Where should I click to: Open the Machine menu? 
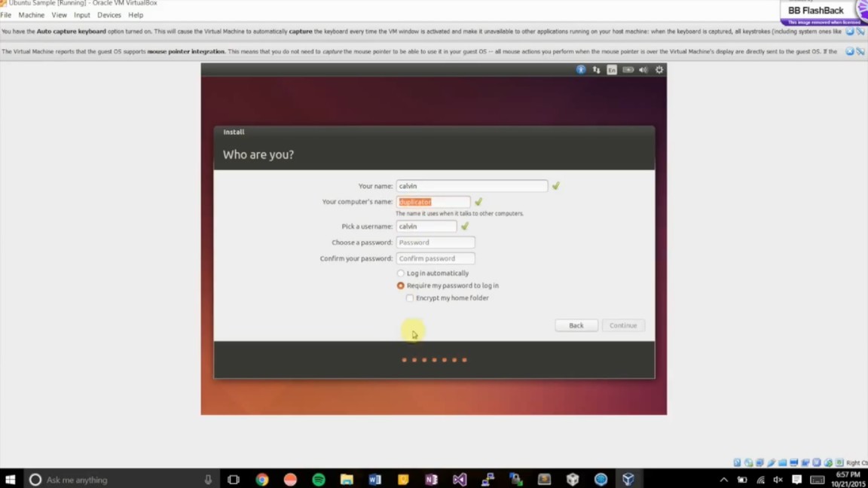(x=31, y=15)
